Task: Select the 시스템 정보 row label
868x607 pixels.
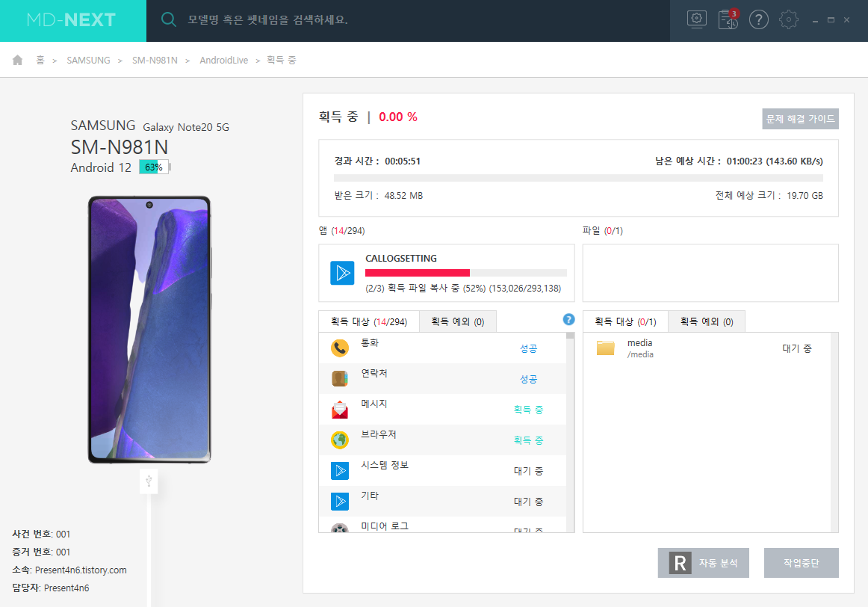Action: coord(385,465)
